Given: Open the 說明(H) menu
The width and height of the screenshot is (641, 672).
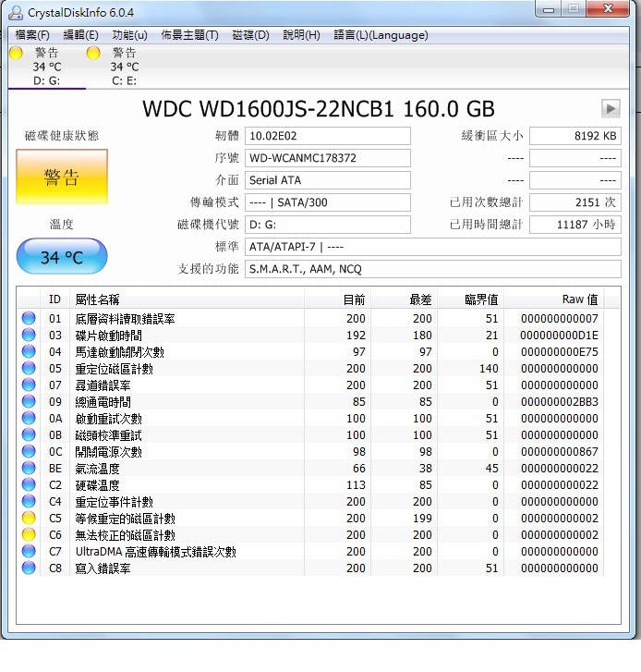Looking at the screenshot, I should pyautogui.click(x=301, y=35).
